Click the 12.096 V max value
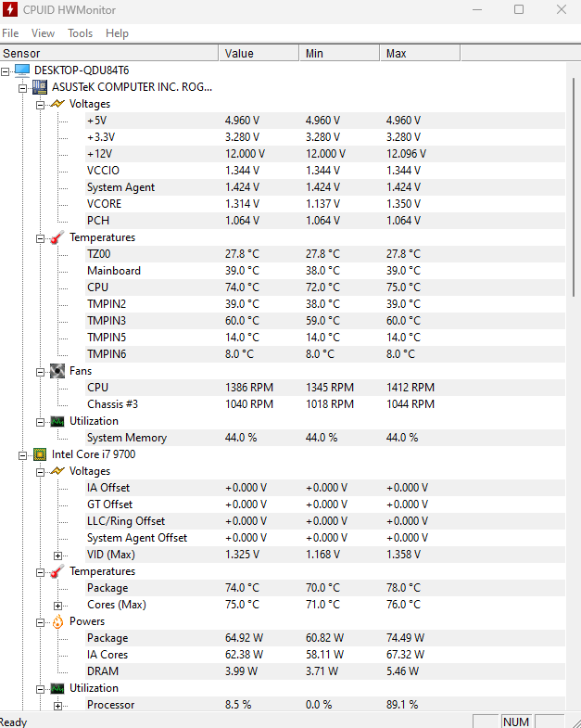This screenshot has height=728, width=581. [406, 154]
